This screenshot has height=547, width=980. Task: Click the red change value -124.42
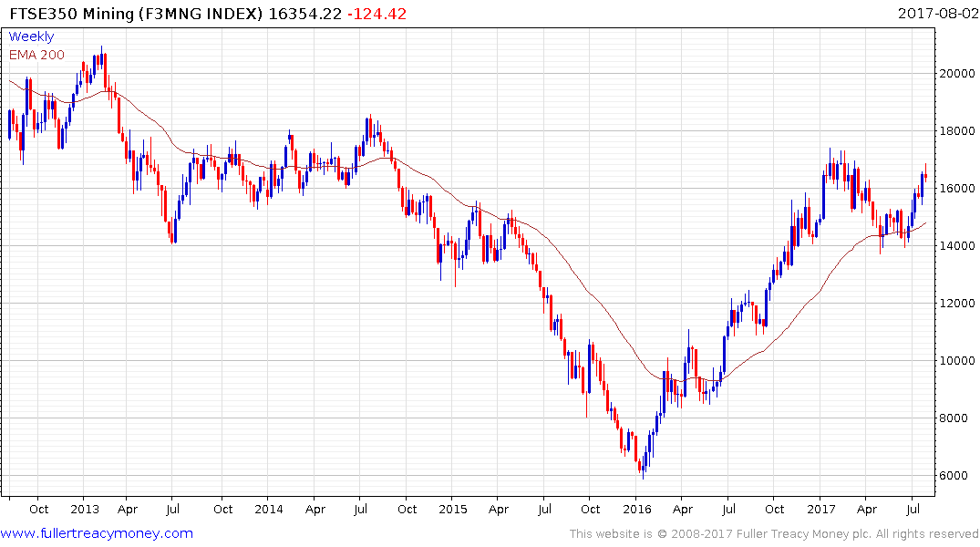[x=377, y=14]
